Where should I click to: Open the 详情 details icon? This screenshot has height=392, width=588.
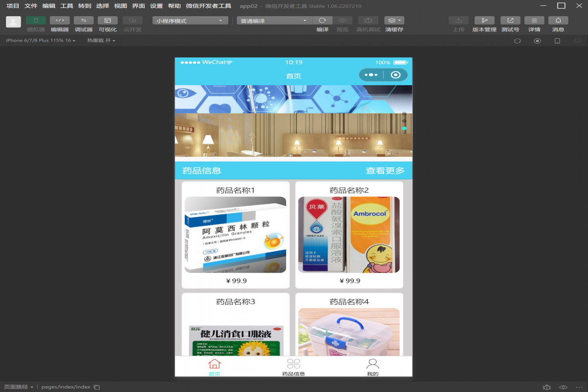tap(534, 21)
